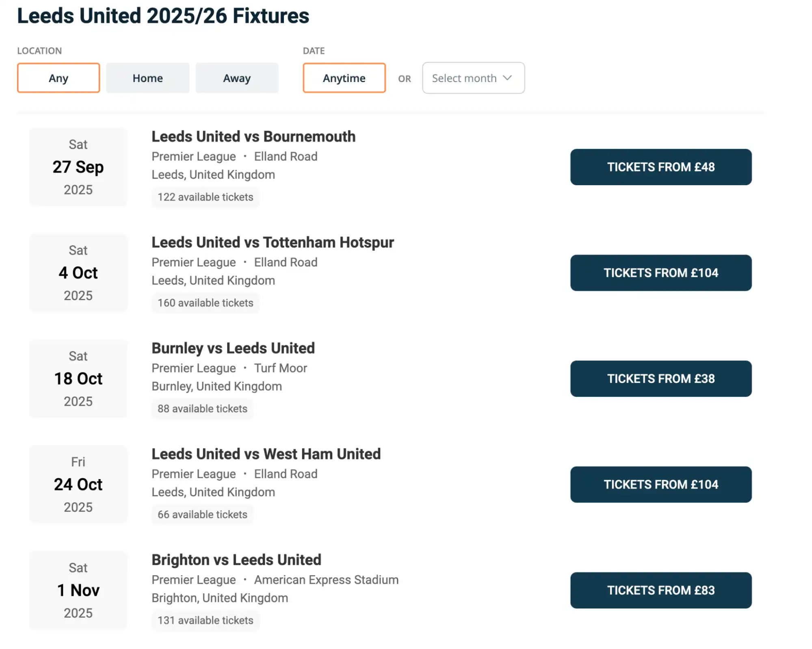The height and width of the screenshot is (649, 812).
Task: Select the Home location filter
Action: [x=147, y=78]
